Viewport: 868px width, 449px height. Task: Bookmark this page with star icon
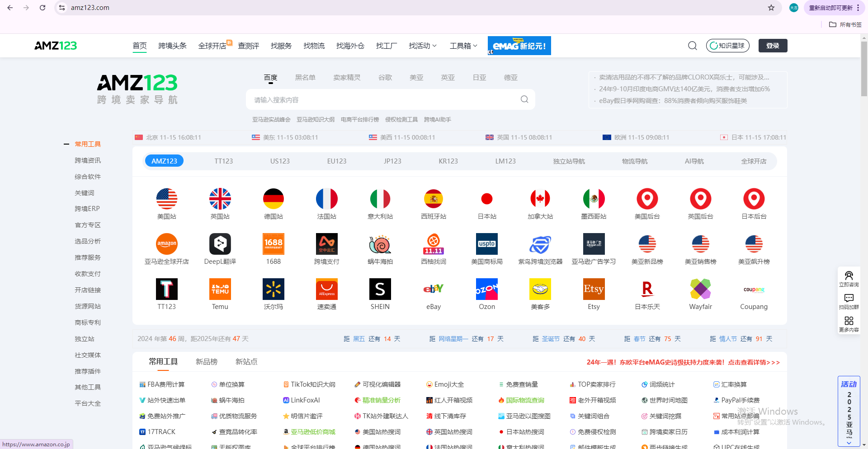[x=771, y=8]
